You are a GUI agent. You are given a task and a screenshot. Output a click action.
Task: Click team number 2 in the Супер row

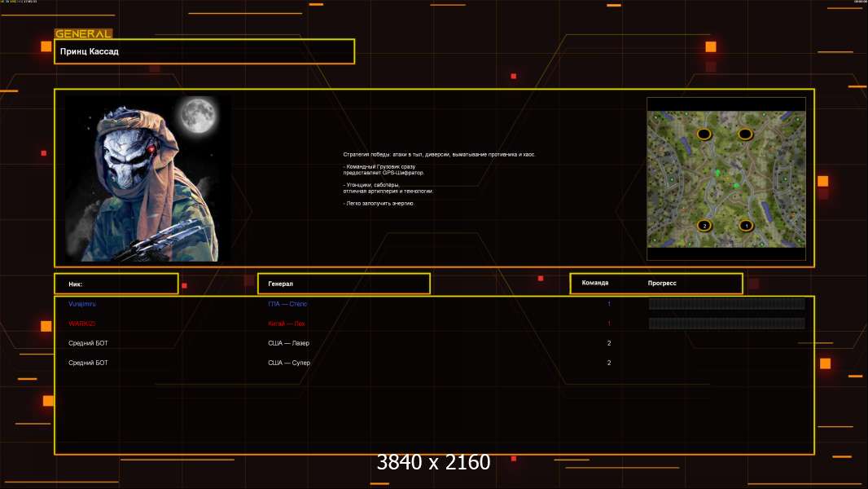pyautogui.click(x=609, y=363)
